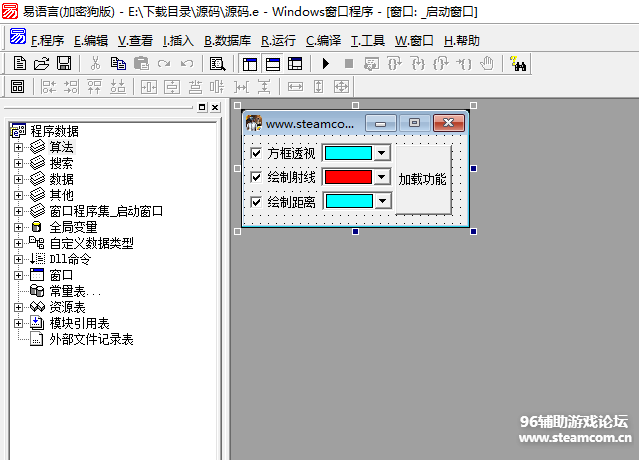Expand the 算法 tree node

[x=18, y=147]
